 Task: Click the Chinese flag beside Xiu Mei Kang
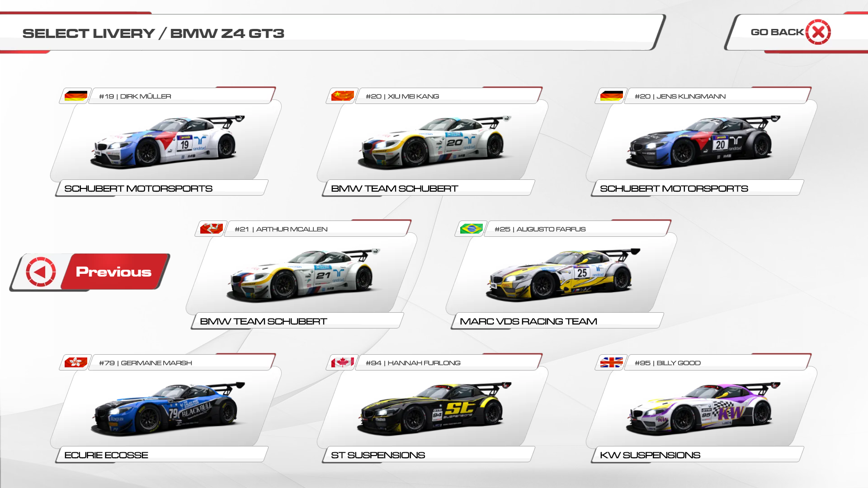tap(342, 96)
